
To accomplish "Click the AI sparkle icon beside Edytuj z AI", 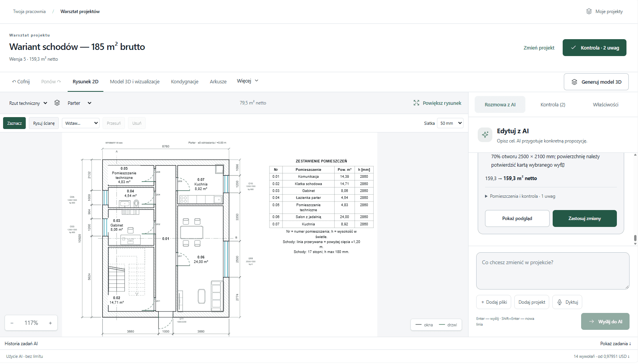I will 485,135.
